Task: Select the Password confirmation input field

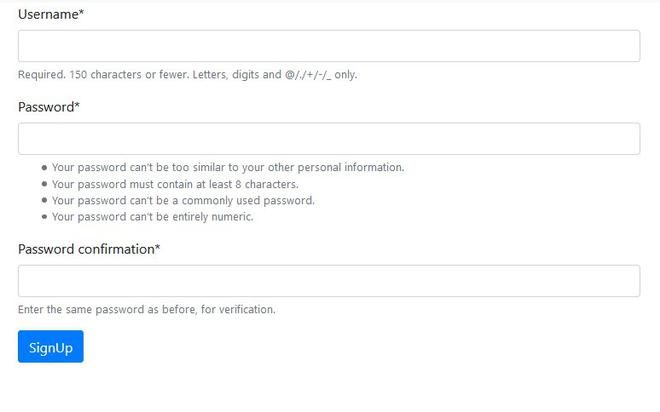Action: coord(329,281)
